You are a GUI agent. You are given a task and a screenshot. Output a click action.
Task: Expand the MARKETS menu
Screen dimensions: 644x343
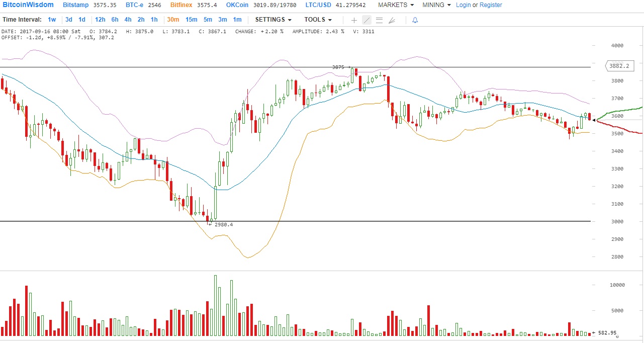[x=396, y=5]
